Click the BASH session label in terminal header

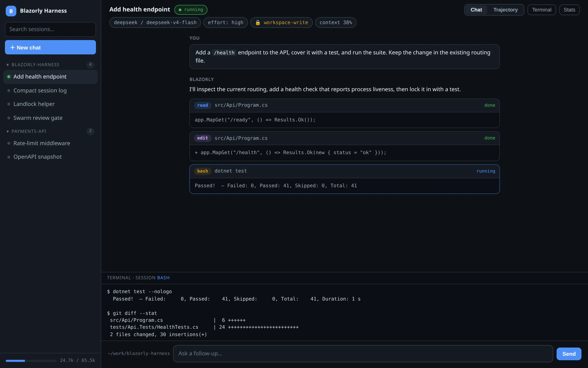(163, 278)
